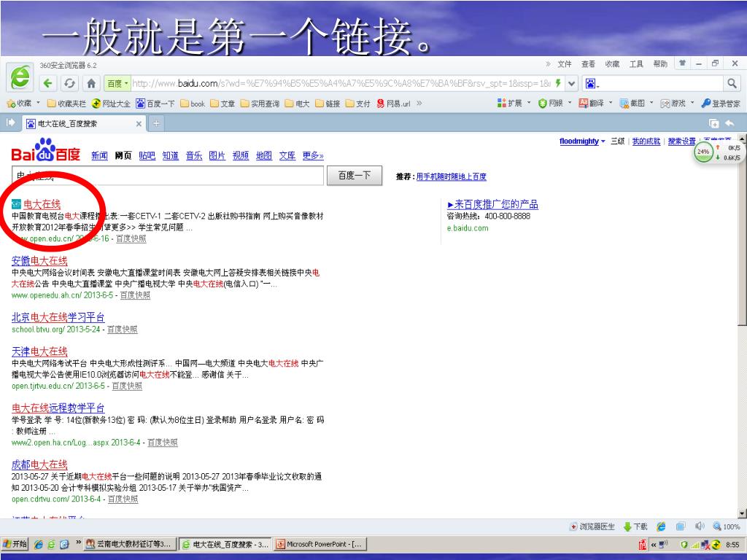The image size is (747, 560).
Task: Open 收藏夹栏 folder in bookmarks bar
Action: (66, 104)
